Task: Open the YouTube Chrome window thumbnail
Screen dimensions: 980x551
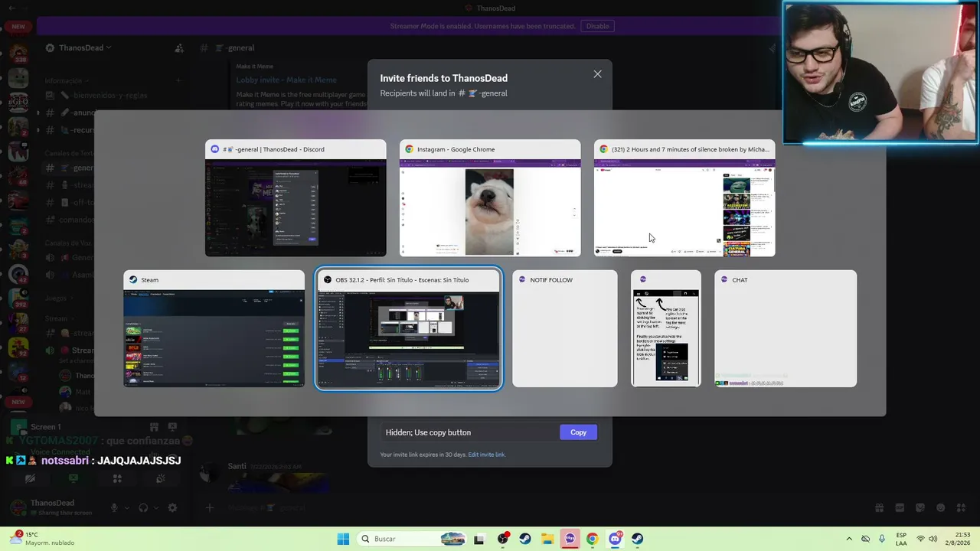Action: 684,198
